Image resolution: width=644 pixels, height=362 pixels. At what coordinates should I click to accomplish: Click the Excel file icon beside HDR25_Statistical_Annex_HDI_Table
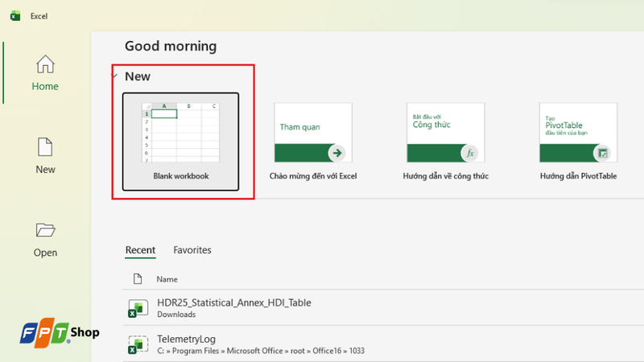point(138,308)
